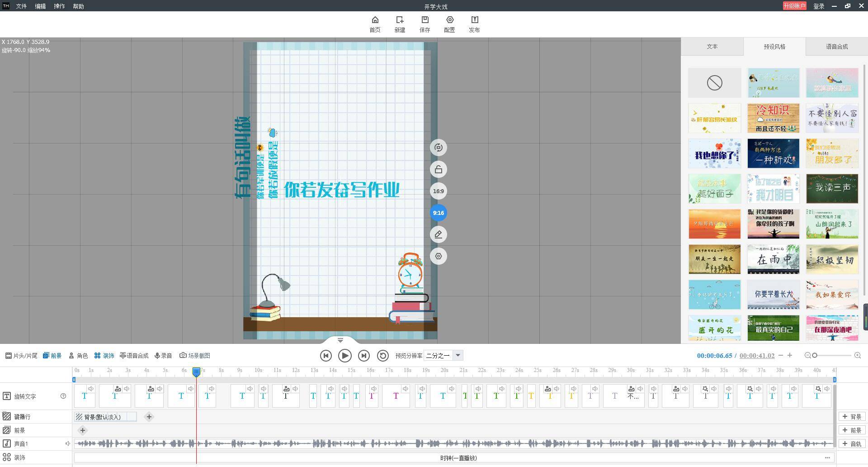Choose the 在雨中 preset style
The height and width of the screenshot is (467, 868).
pos(774,259)
